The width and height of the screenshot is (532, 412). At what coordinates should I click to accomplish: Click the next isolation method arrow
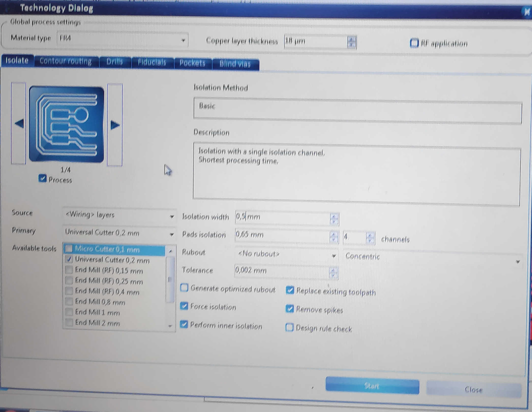point(115,125)
